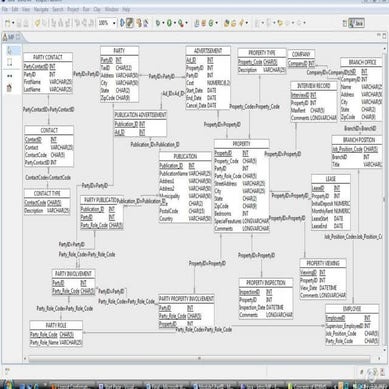Select the LEASE table header
The image size is (389, 389).
[x=330, y=179]
